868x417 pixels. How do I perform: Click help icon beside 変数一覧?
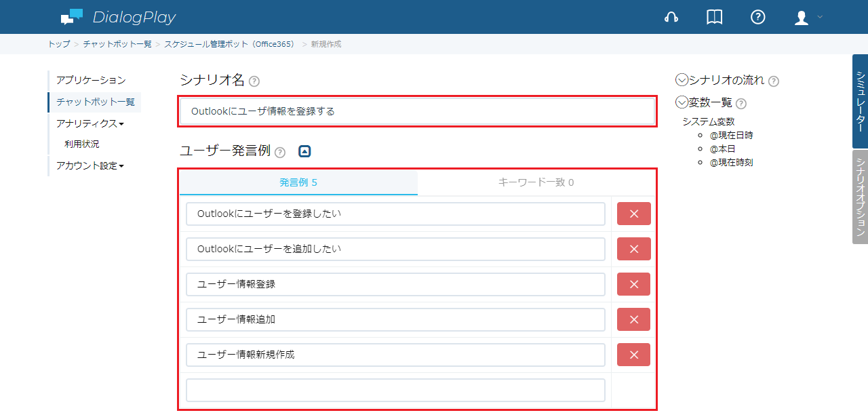(x=741, y=104)
